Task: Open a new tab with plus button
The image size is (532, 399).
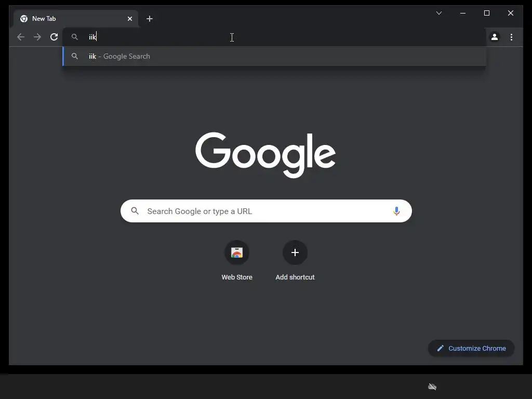Action: coord(150,19)
